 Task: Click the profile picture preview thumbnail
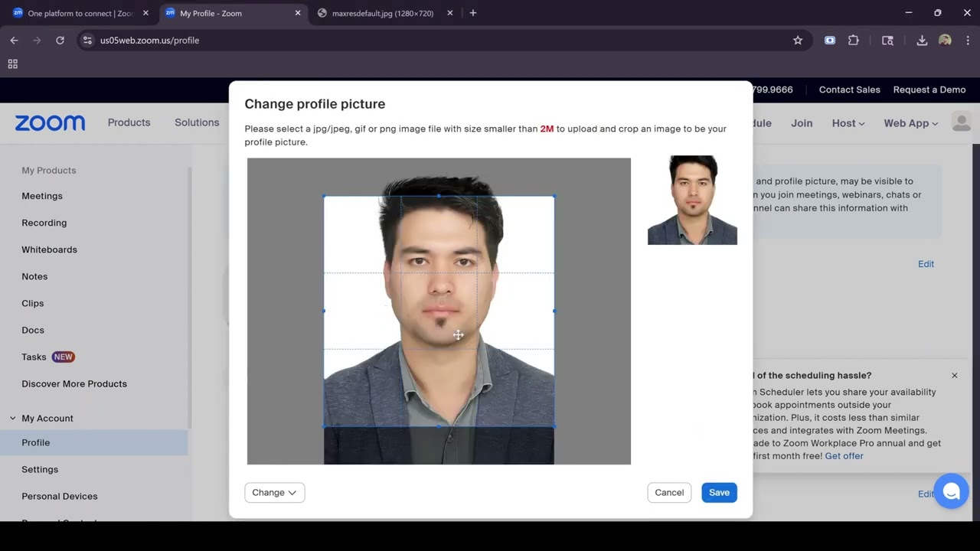[692, 201]
